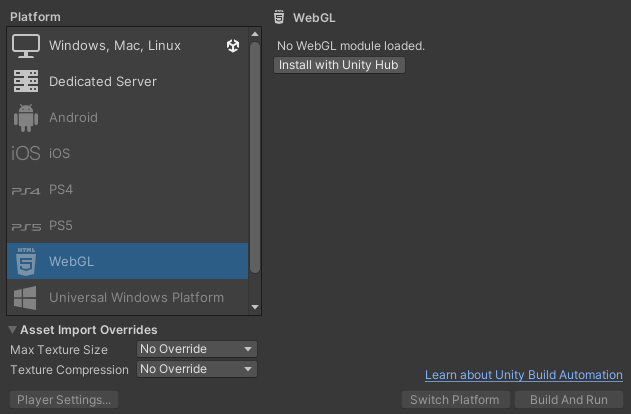The height and width of the screenshot is (414, 631).
Task: Collapse the Asset Import Overrides section
Action: 12,330
